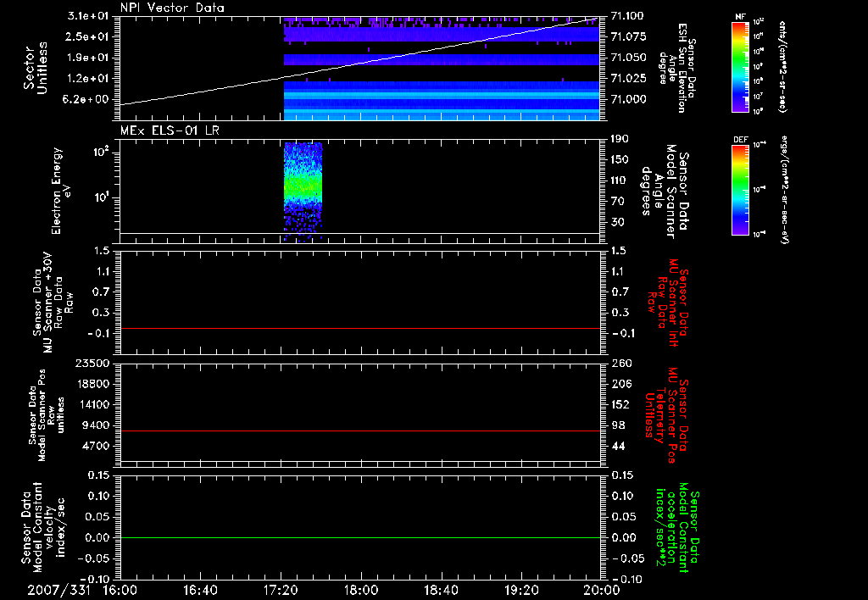Click the 'NPI Vector Data' panel title
Viewport: 868px width, 600px height.
tap(173, 8)
